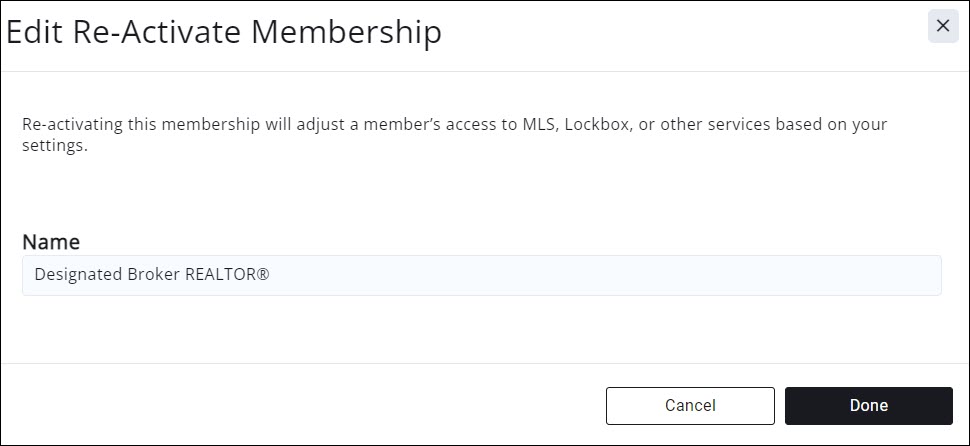Click the footer area left of Cancel
The image size is (970, 446).
(x=300, y=405)
